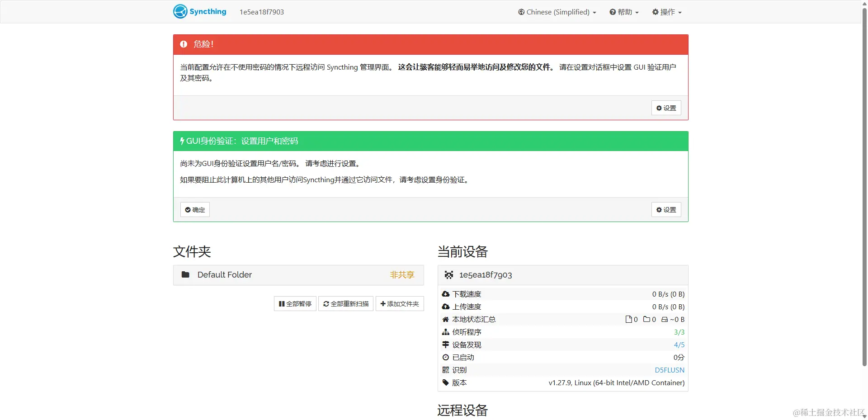Click the 设置 button in the danger alert
Screen dimensions: 868x420
pos(666,108)
